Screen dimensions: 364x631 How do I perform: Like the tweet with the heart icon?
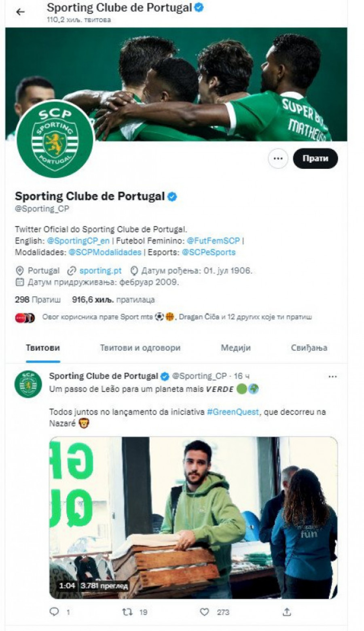click(x=205, y=612)
